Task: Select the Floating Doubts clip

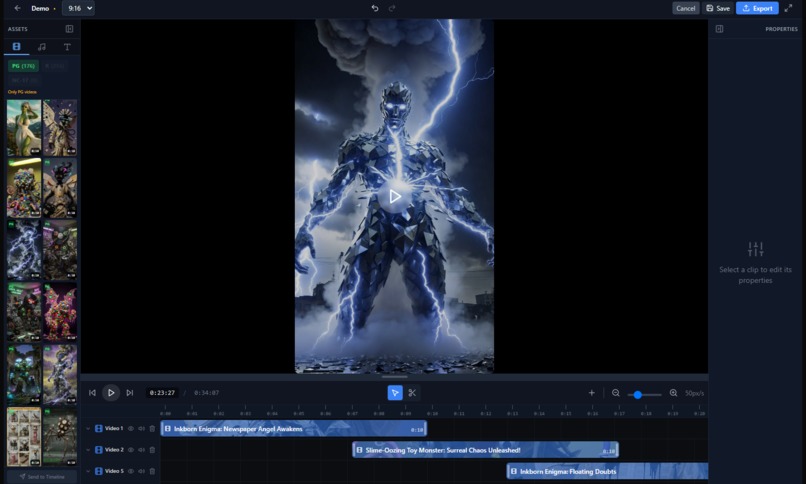Action: [x=607, y=471]
